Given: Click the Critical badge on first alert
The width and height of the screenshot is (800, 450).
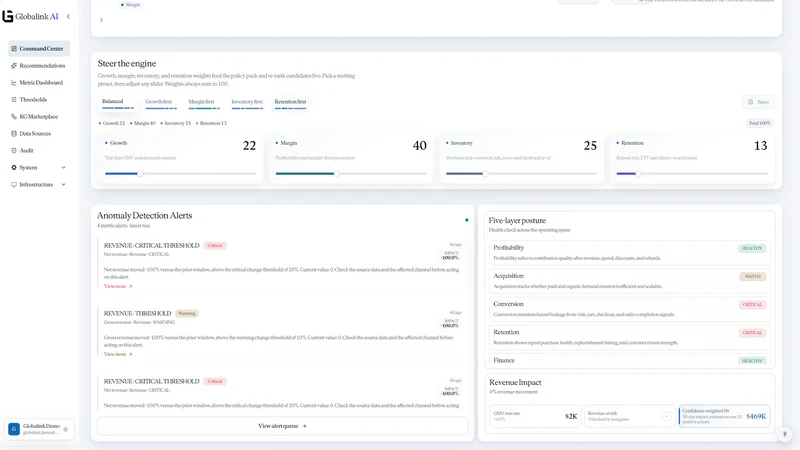Looking at the screenshot, I should 215,245.
